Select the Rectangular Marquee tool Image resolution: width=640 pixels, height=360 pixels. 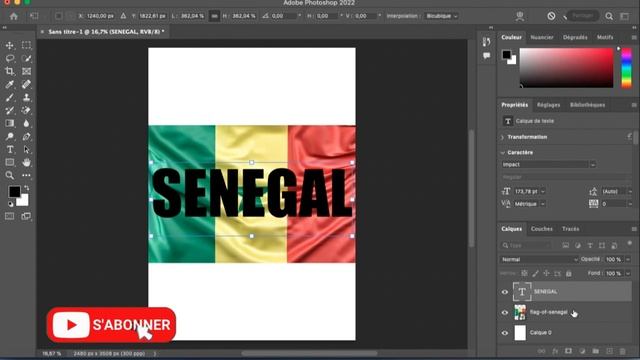pos(27,45)
